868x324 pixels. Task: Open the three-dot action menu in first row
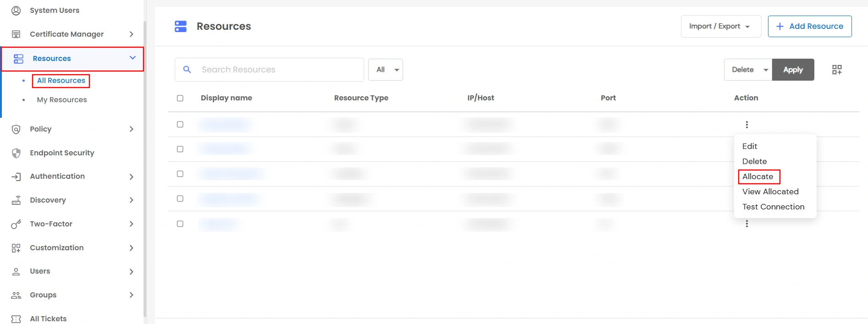click(x=746, y=125)
